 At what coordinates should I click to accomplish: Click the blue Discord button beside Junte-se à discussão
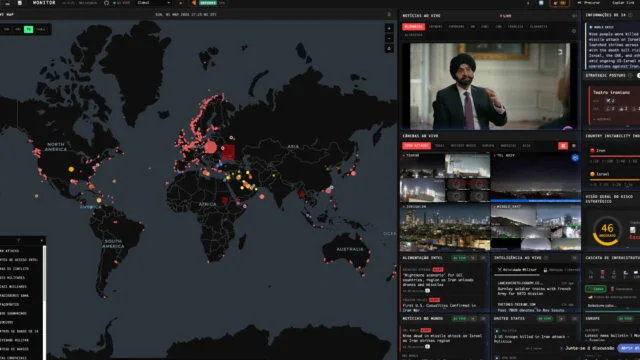[629, 348]
